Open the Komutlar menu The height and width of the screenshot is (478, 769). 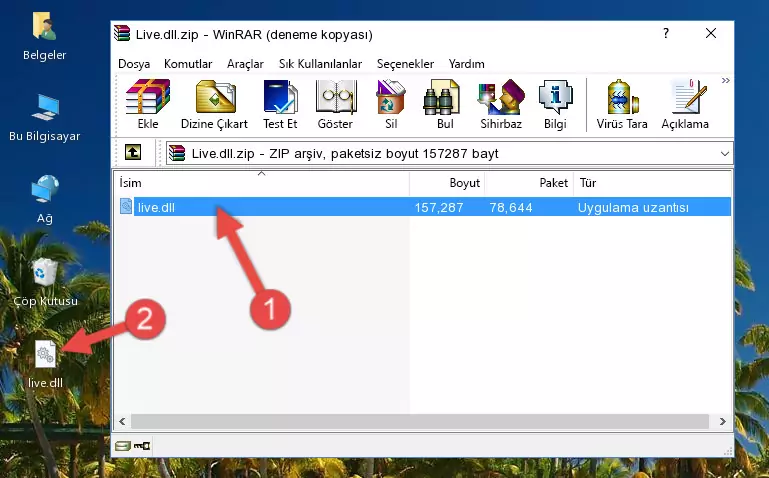click(188, 64)
